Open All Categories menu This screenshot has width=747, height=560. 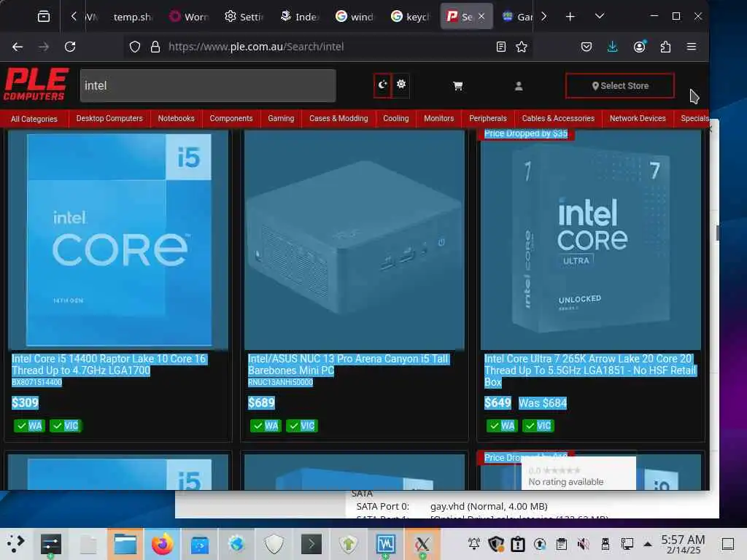[34, 119]
